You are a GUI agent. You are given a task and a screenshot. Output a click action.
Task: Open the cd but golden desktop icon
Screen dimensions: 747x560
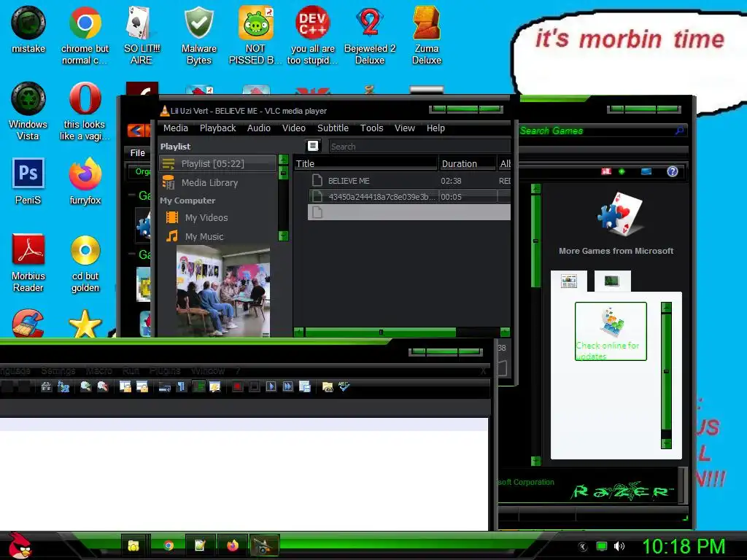tap(85, 263)
